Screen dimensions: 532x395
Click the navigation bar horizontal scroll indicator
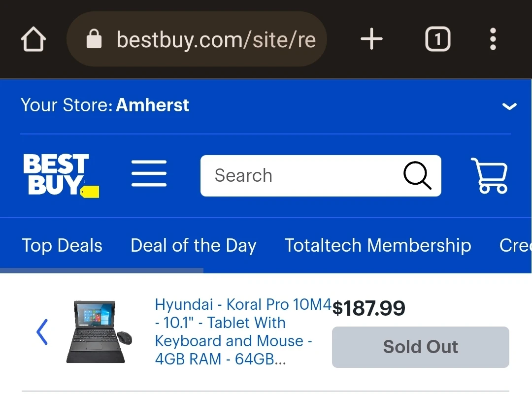[x=102, y=270]
